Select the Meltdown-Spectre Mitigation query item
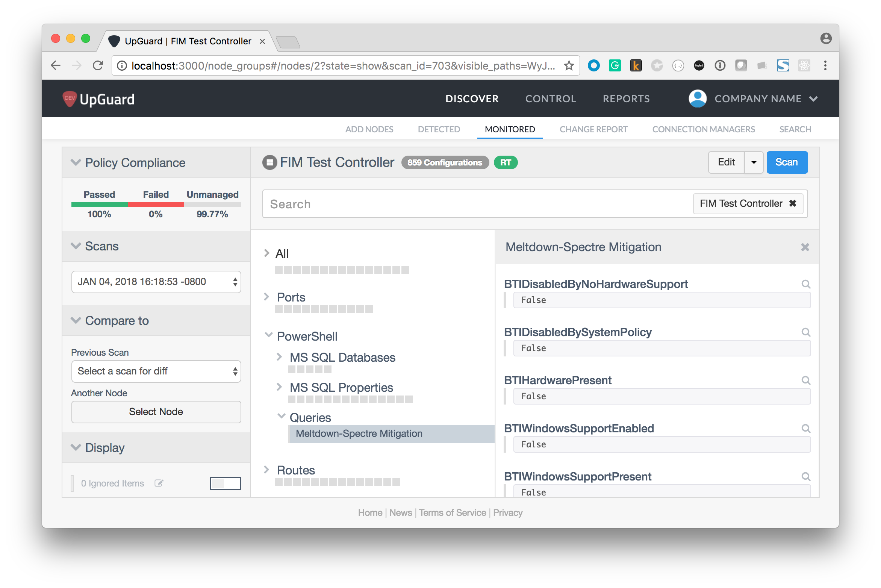 click(391, 434)
